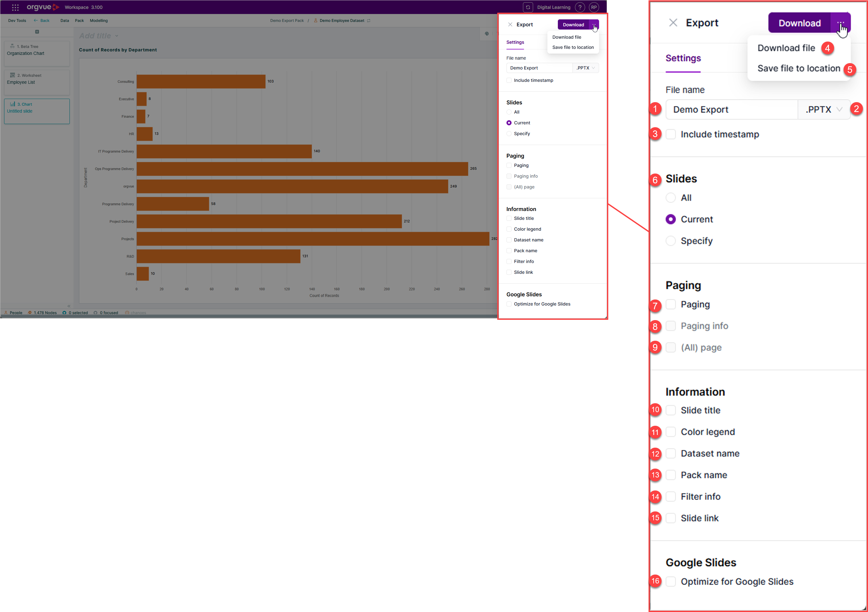Select the All slides radio in enlarged panel
The height and width of the screenshot is (612, 868).
[x=671, y=198]
